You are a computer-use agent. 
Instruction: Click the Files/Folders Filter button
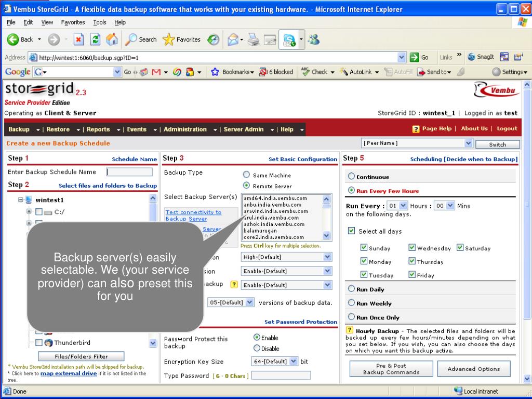coord(81,356)
